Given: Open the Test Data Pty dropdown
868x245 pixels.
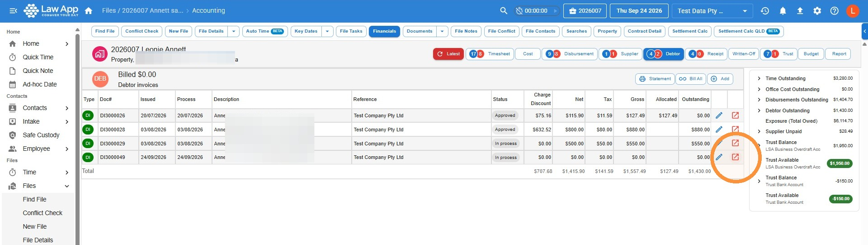Looking at the screenshot, I should 712,10.
